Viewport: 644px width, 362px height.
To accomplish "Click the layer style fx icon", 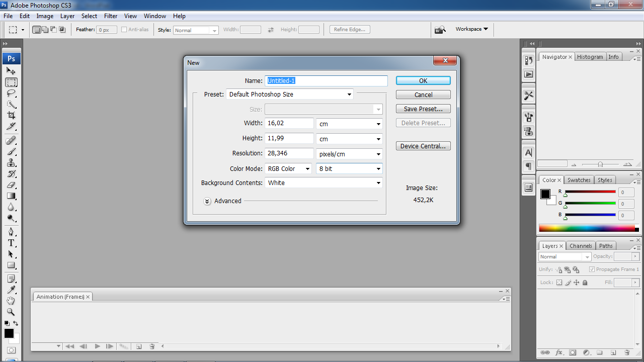I will pos(558,353).
